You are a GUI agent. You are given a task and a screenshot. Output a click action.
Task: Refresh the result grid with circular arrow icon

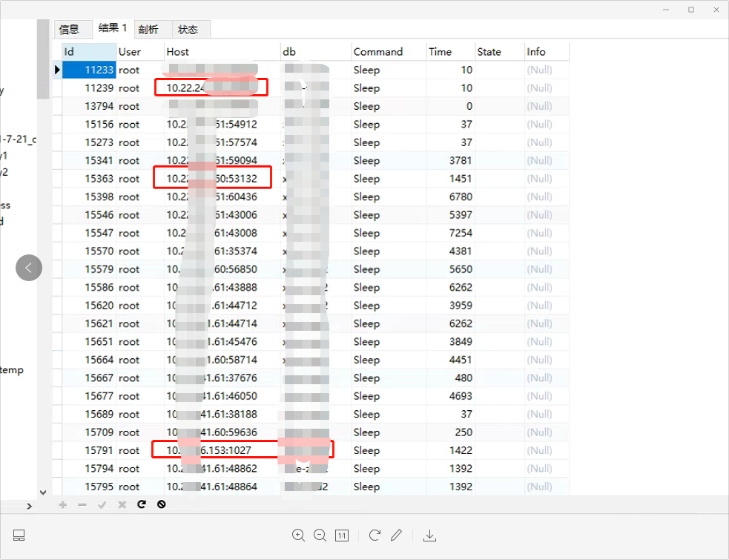pyautogui.click(x=141, y=504)
